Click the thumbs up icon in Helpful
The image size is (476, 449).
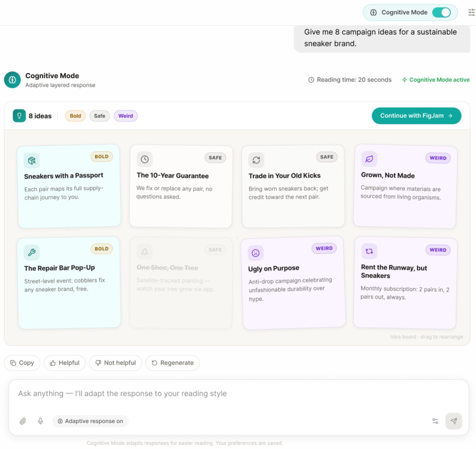click(x=53, y=363)
